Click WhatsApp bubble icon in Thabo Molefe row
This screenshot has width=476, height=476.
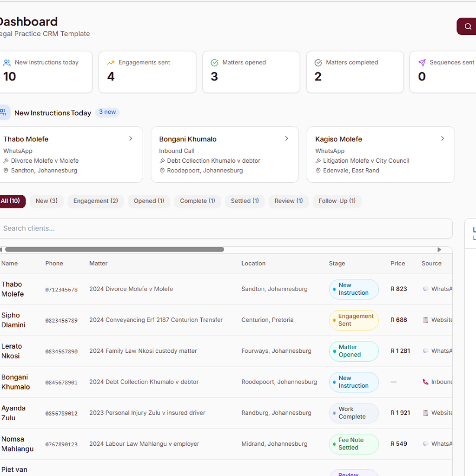point(426,289)
